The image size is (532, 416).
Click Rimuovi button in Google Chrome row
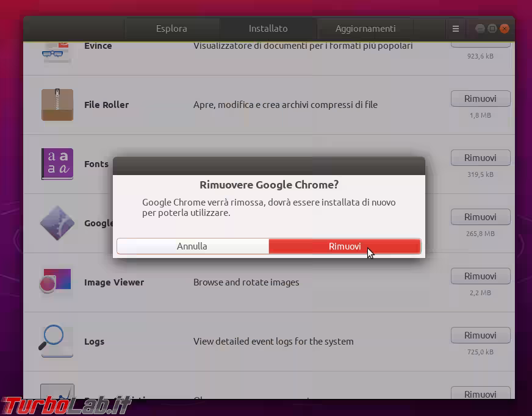(480, 217)
